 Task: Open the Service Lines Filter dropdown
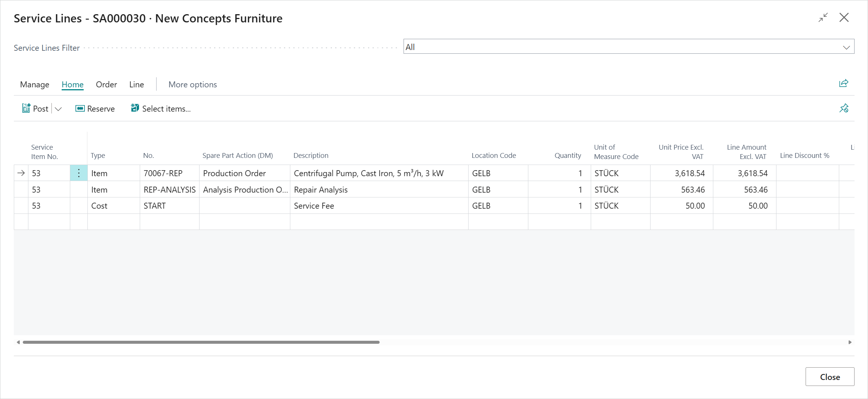(x=846, y=47)
